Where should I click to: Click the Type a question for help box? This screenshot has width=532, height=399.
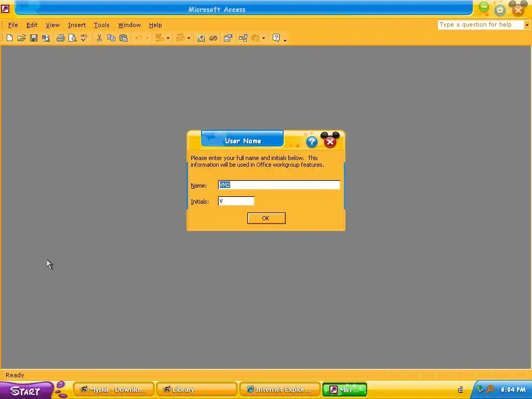coord(481,25)
